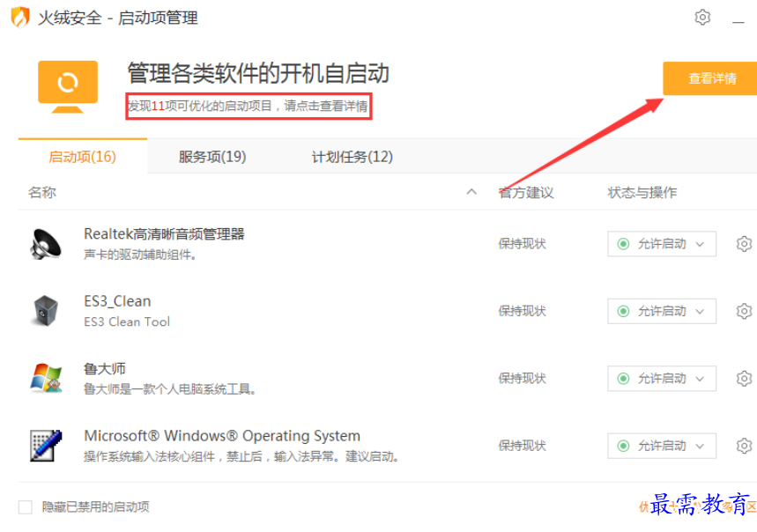Open settings gear for Microsoft Windows Operating System
The height and width of the screenshot is (532, 757).
pos(744,446)
